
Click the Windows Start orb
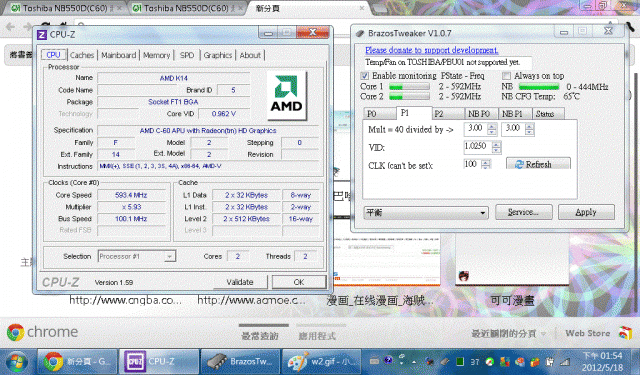click(x=17, y=362)
